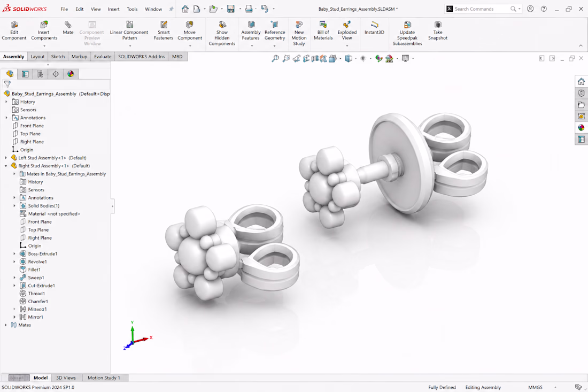Click the tree filter funnel icon
This screenshot has height=392, width=588.
pyautogui.click(x=7, y=84)
